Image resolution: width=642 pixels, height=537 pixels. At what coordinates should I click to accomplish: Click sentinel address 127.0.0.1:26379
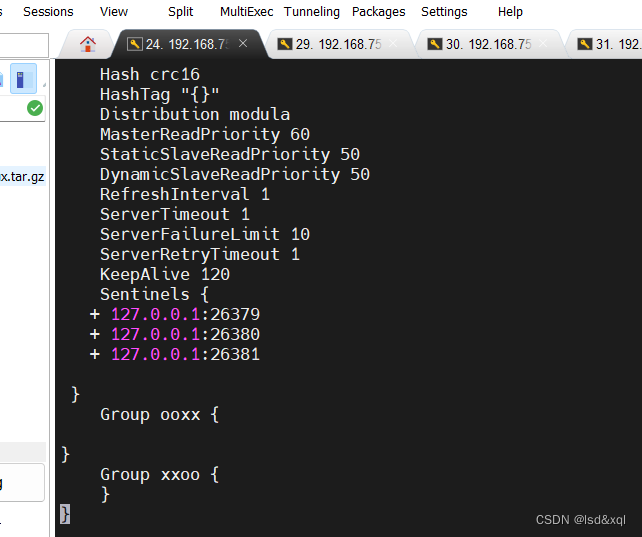click(185, 314)
